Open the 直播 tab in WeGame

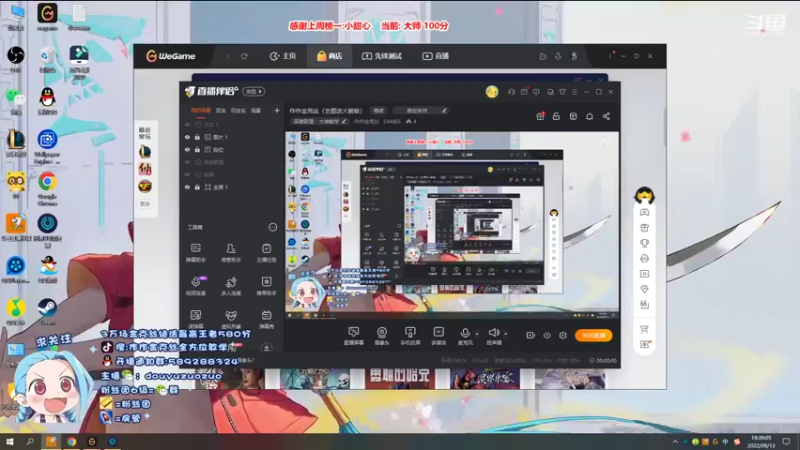coord(435,56)
